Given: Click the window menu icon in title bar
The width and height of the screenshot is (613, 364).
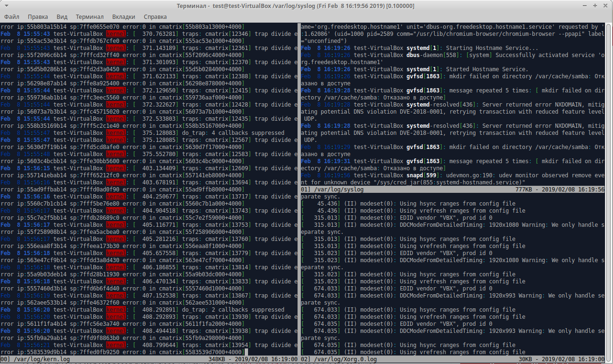Looking at the screenshot, I should click(6, 6).
